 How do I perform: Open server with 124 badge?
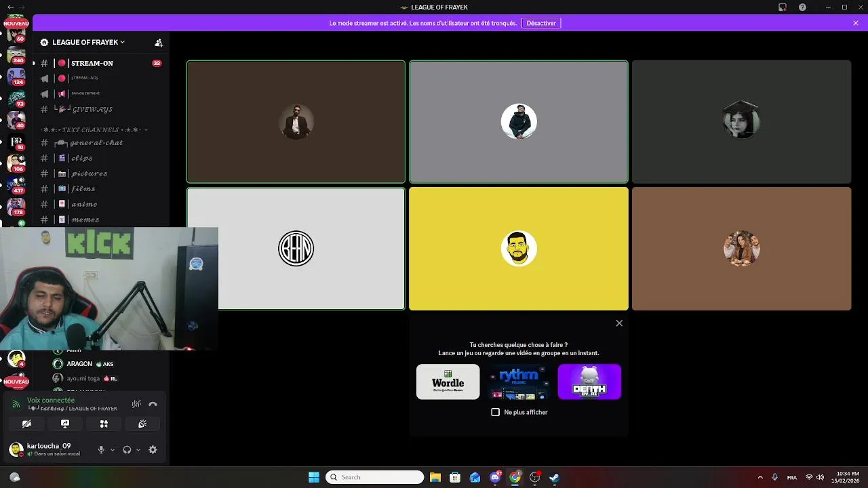[16, 77]
